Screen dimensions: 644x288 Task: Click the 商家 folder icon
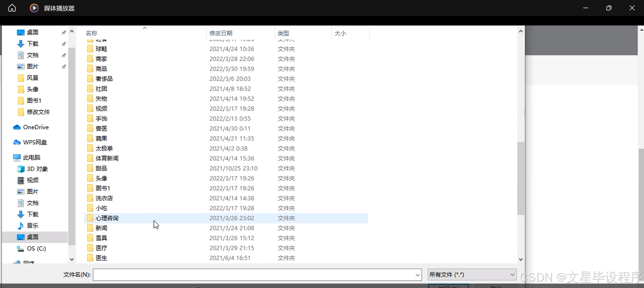[x=90, y=59]
